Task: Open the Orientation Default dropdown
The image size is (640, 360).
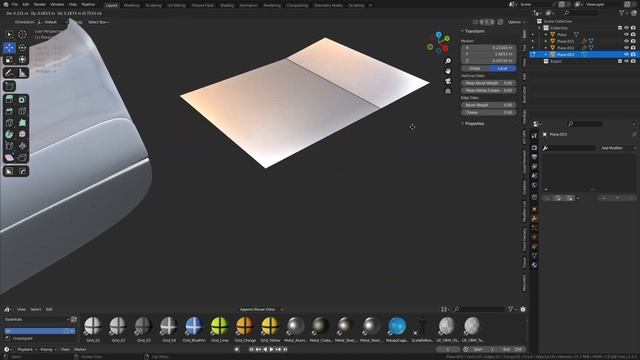Action: [x=53, y=22]
